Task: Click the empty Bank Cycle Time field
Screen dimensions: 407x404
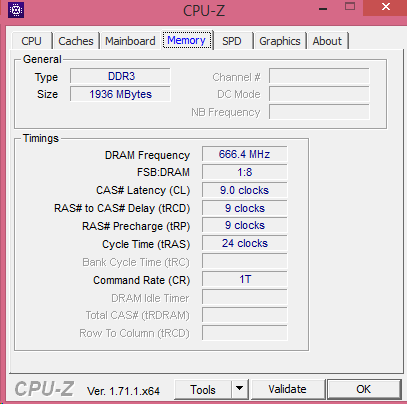Action: 244,262
